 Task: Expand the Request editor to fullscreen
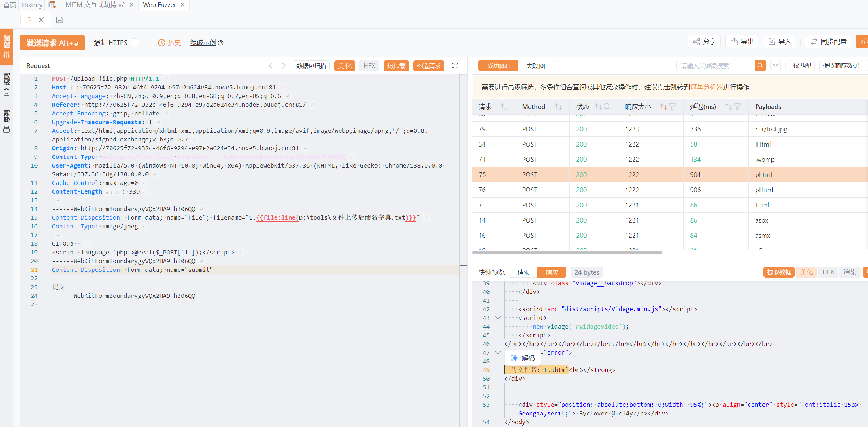coord(455,66)
